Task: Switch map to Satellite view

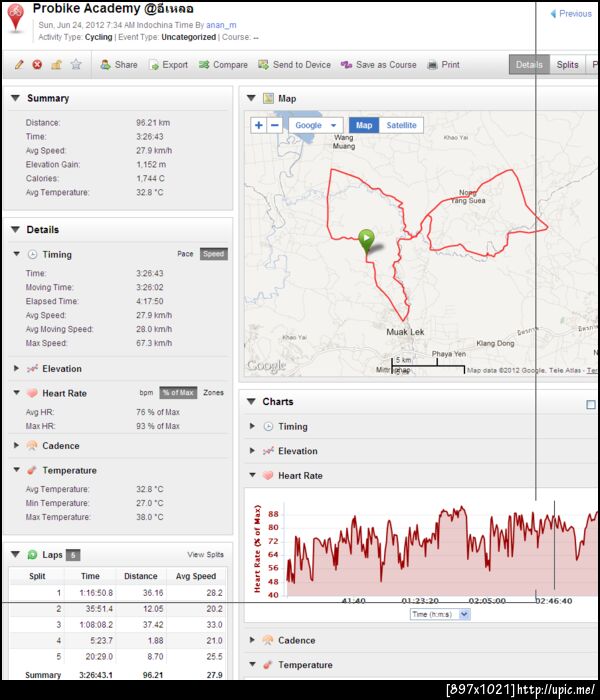Action: pyautogui.click(x=401, y=125)
